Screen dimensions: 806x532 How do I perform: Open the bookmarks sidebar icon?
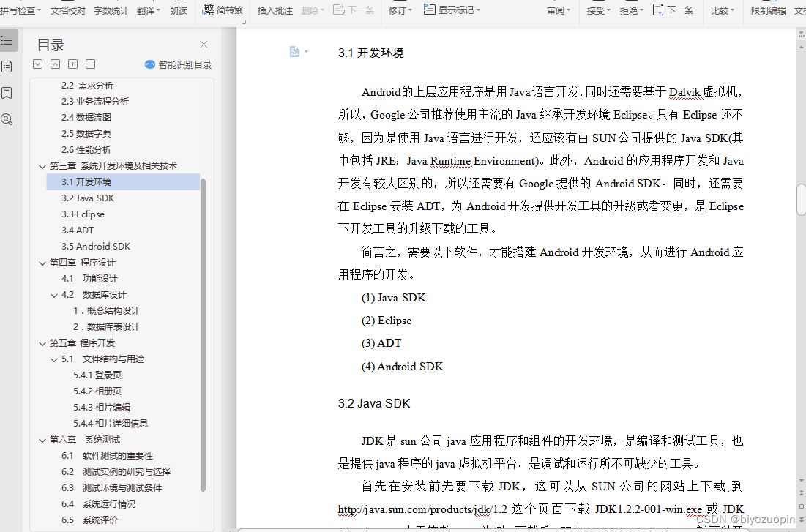(7, 93)
